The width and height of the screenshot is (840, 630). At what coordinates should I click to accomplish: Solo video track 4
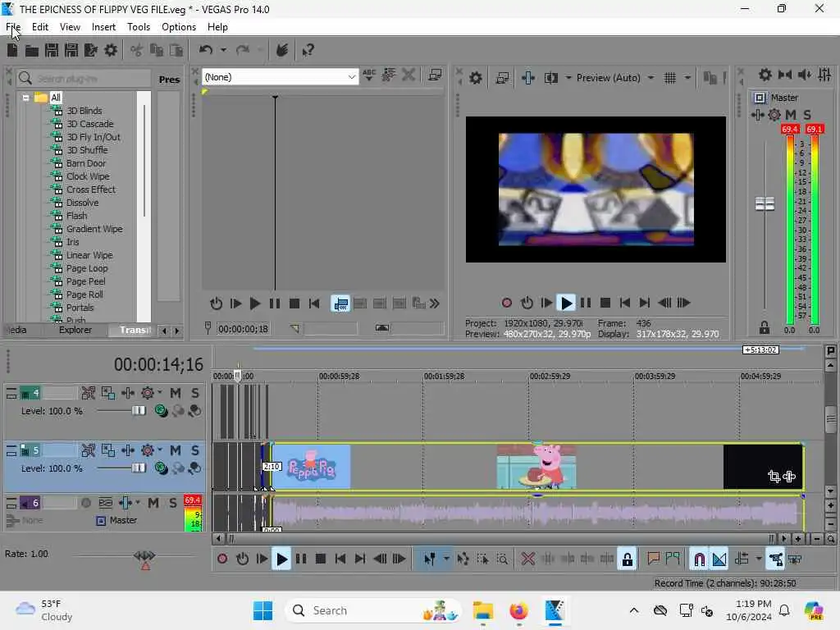point(195,393)
